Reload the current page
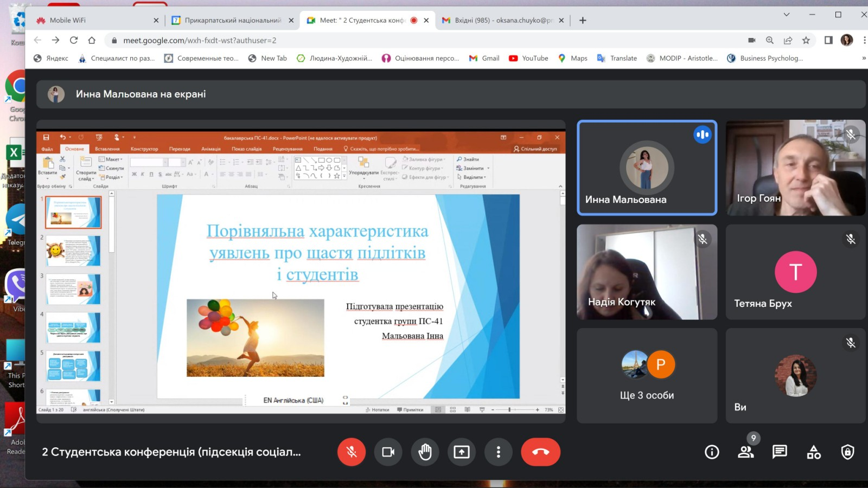 pyautogui.click(x=74, y=40)
